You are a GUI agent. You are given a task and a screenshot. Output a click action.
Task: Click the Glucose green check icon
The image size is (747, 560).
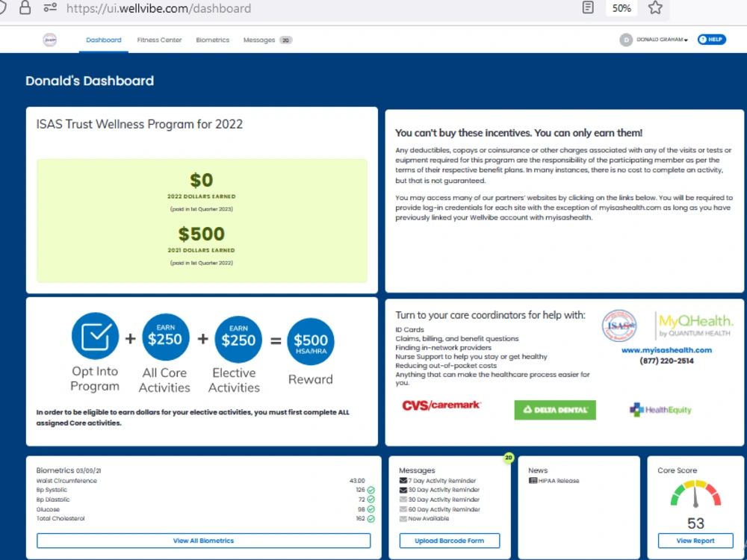pyautogui.click(x=371, y=509)
